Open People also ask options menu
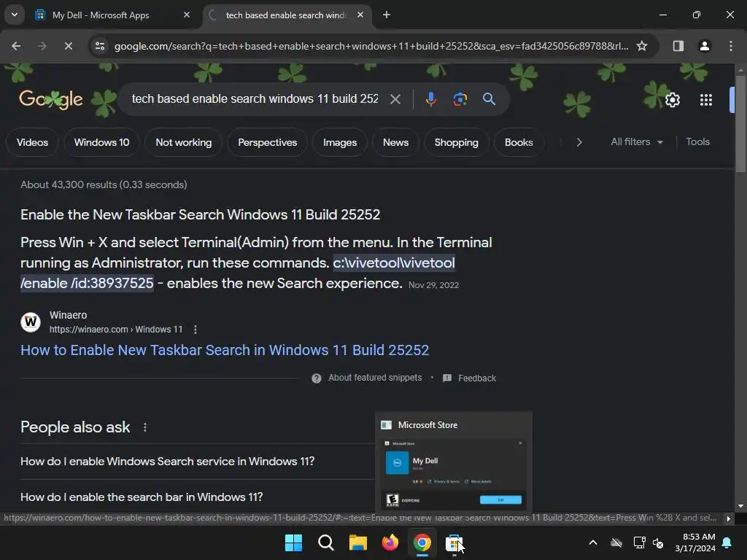The width and height of the screenshot is (747, 560). coord(145,427)
